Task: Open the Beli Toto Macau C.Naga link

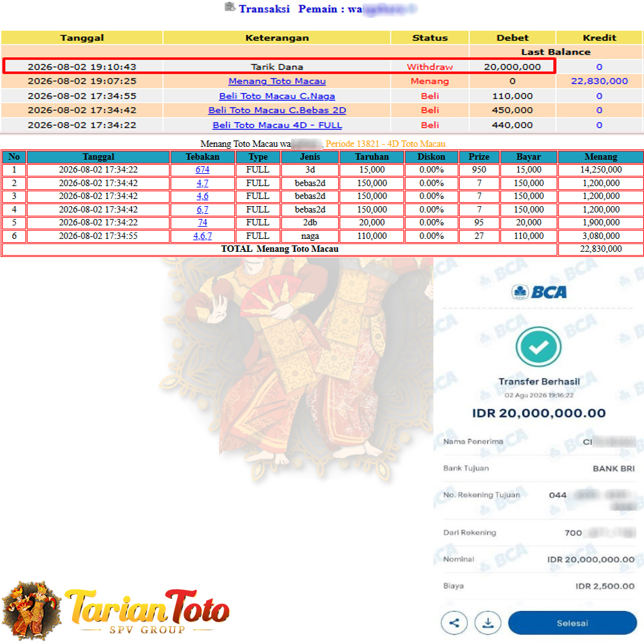Action: (277, 96)
